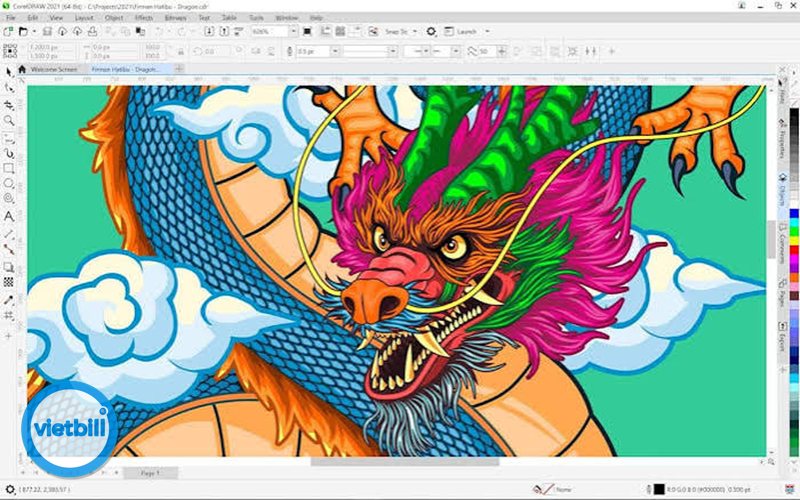Select the Text tool
The height and width of the screenshot is (500, 800).
point(9,216)
